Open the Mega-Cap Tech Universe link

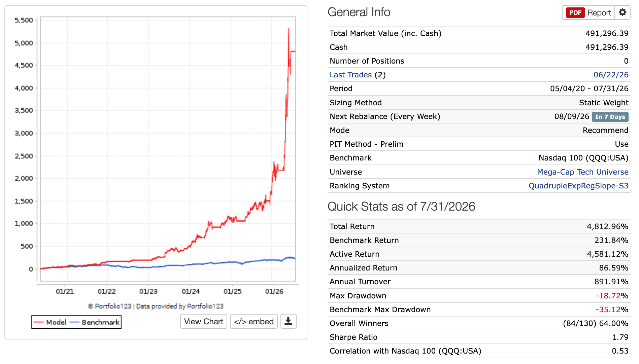[582, 172]
